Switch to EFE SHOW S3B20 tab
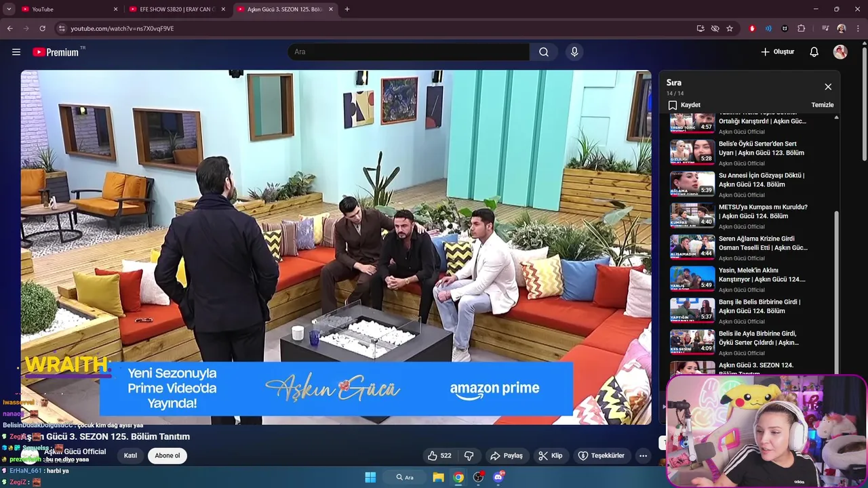The width and height of the screenshot is (868, 488). coord(178,9)
